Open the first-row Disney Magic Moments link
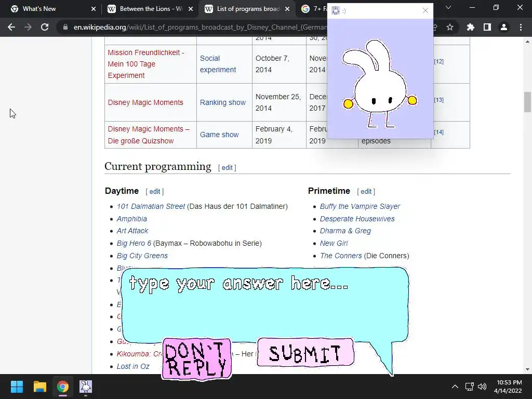This screenshot has height=399, width=532. pos(145,102)
